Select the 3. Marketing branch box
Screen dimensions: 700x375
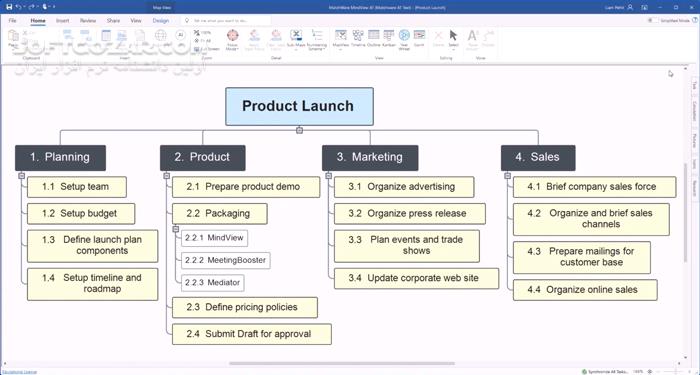[x=370, y=158]
